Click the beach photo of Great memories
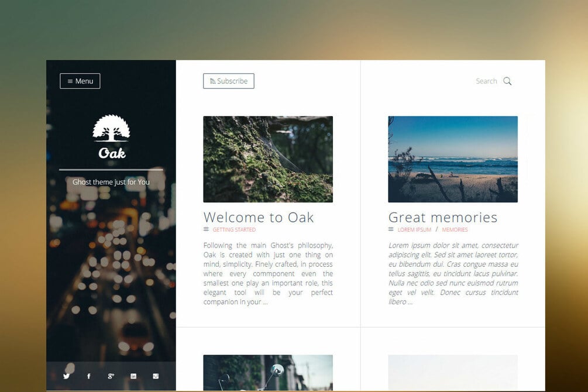The width and height of the screenshot is (588, 392). [x=453, y=159]
